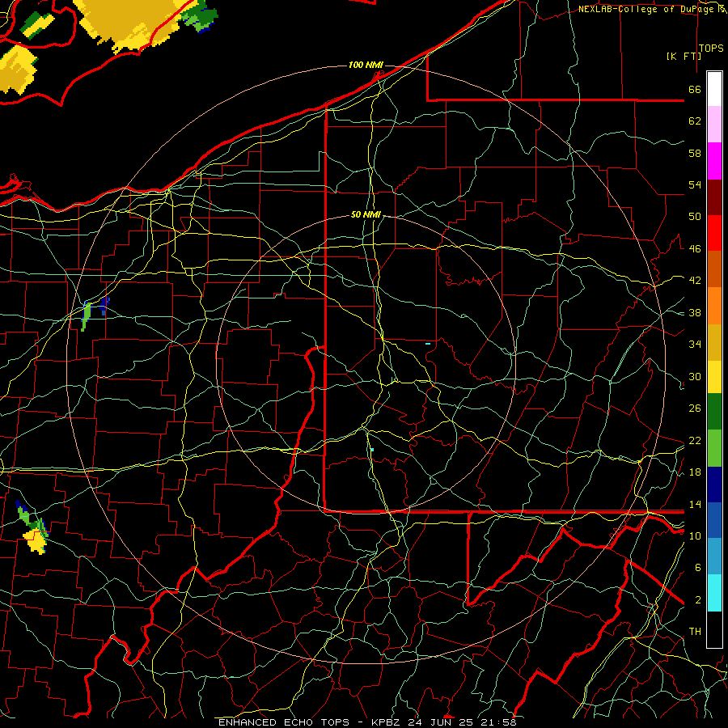Click the "50" legend value
This screenshot has width=728, height=728.
pos(695,216)
